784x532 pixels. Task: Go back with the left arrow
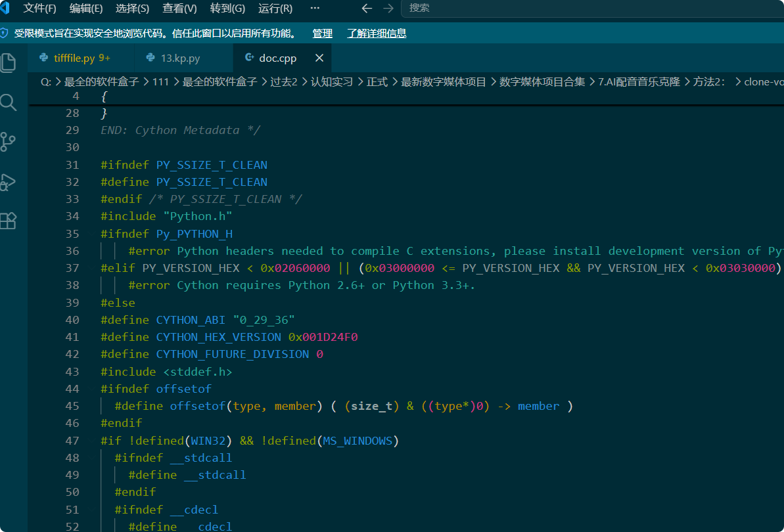click(367, 9)
